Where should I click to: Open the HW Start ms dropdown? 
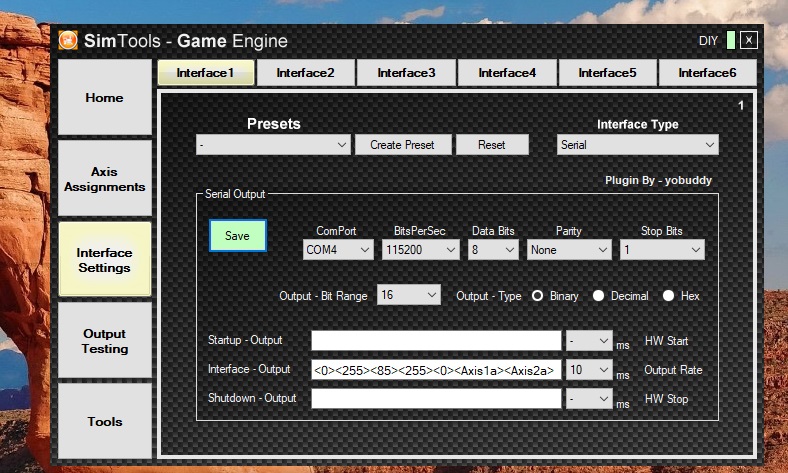(589, 341)
